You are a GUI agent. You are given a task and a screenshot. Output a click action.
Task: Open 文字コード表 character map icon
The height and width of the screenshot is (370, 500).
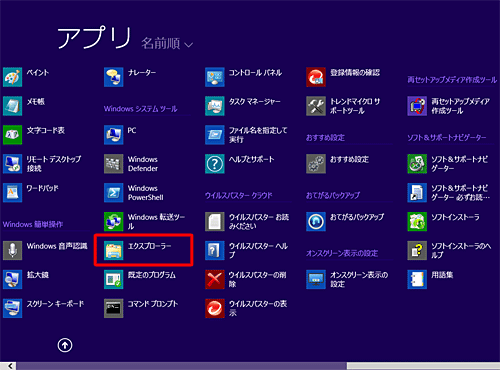pos(13,135)
